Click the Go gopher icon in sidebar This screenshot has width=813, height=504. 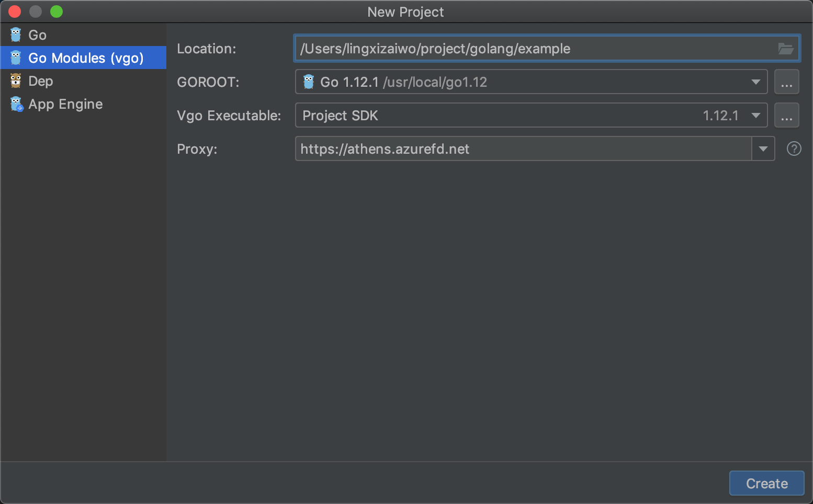point(16,35)
